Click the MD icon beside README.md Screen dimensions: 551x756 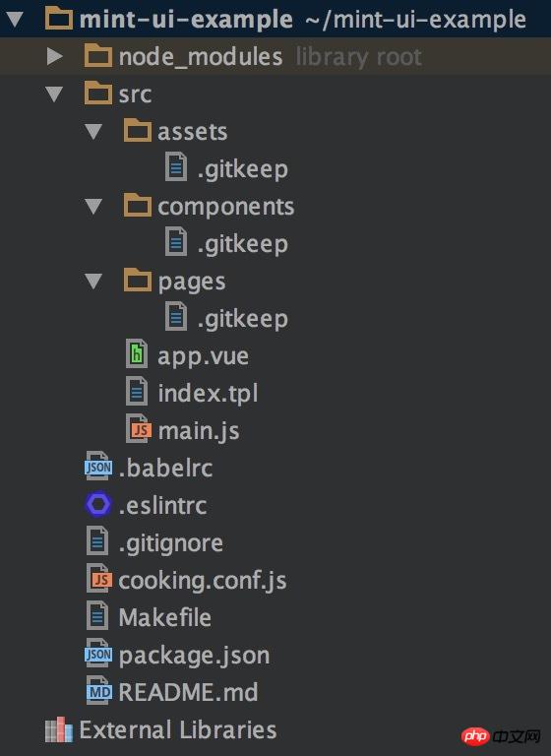[x=99, y=691]
